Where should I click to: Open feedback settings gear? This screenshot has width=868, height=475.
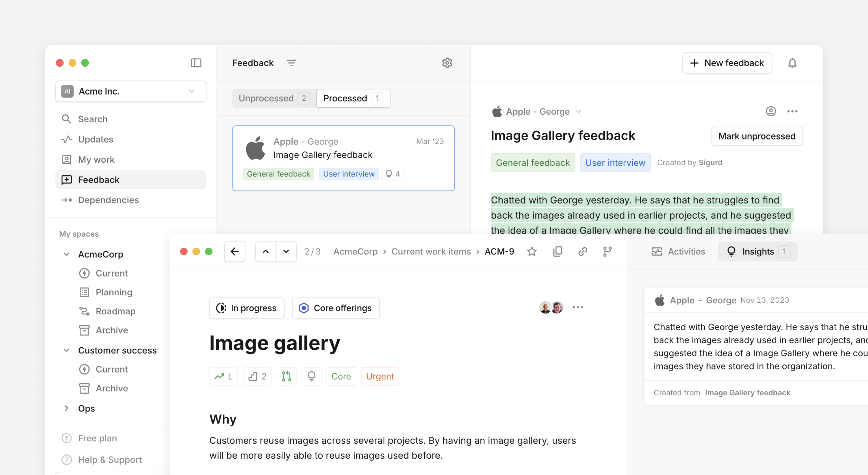447,63
